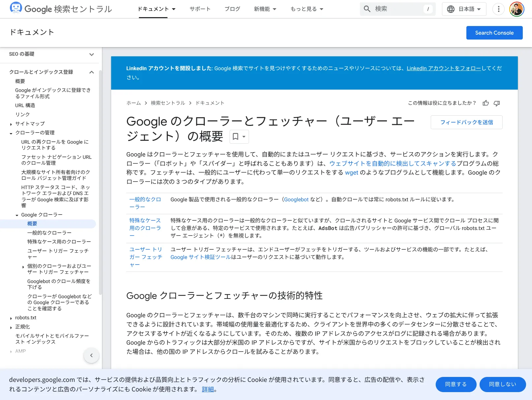Open the three-dot more options menu
Image resolution: width=532 pixels, height=400 pixels.
(x=498, y=9)
